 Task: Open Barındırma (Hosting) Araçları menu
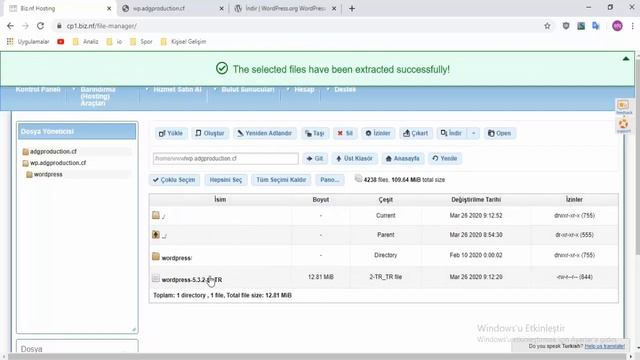coord(98,96)
